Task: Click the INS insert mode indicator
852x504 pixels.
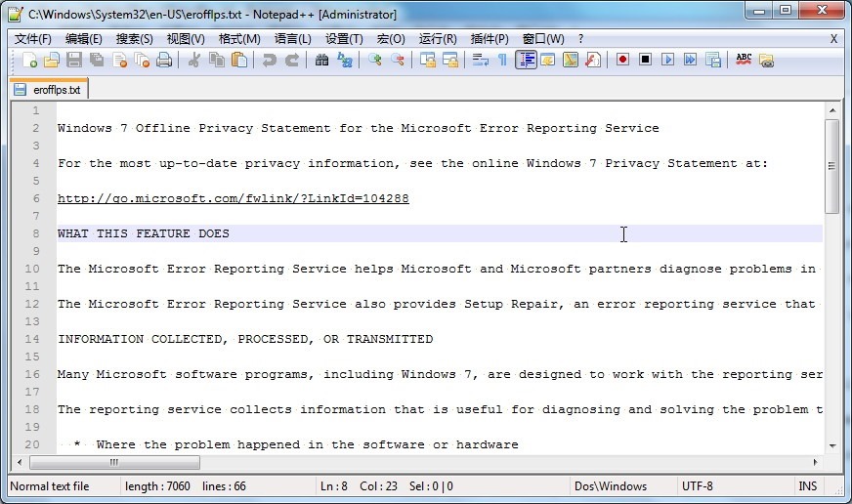Action: point(807,486)
